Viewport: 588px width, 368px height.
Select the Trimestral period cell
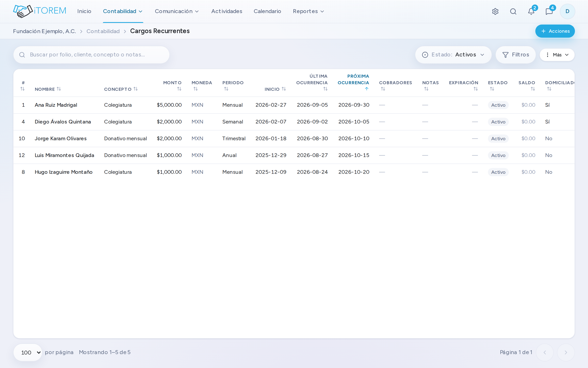(x=234, y=139)
